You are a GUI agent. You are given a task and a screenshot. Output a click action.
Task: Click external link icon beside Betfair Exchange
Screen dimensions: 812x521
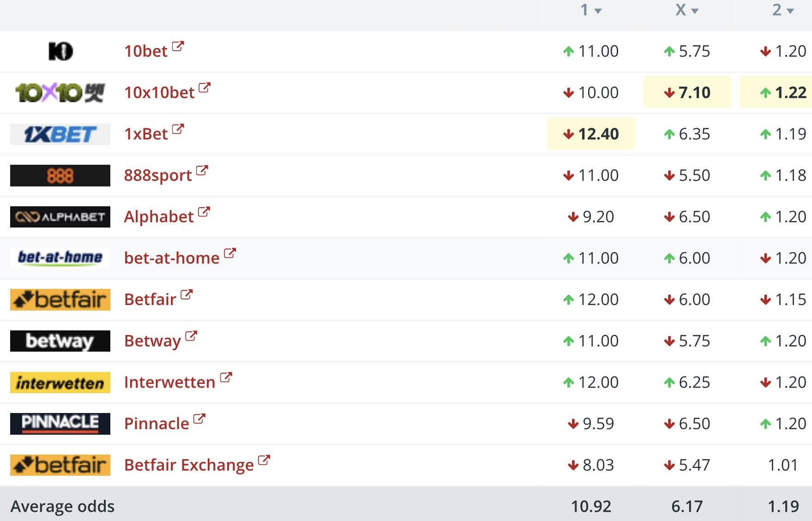(264, 460)
